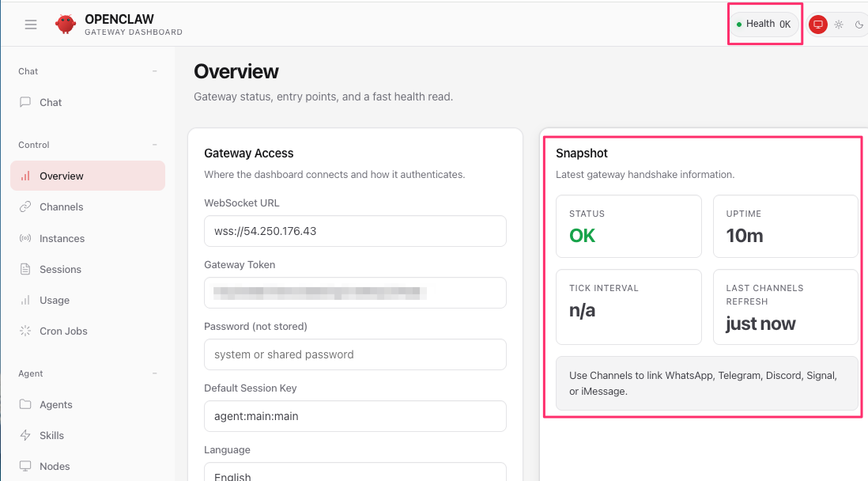Click the Cron Jobs spinner icon

(25, 331)
